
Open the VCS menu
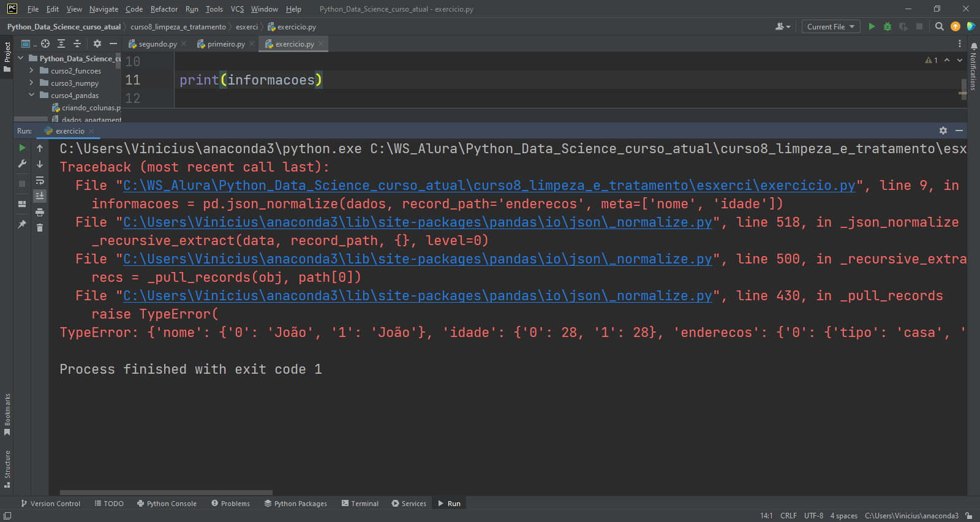pyautogui.click(x=237, y=9)
